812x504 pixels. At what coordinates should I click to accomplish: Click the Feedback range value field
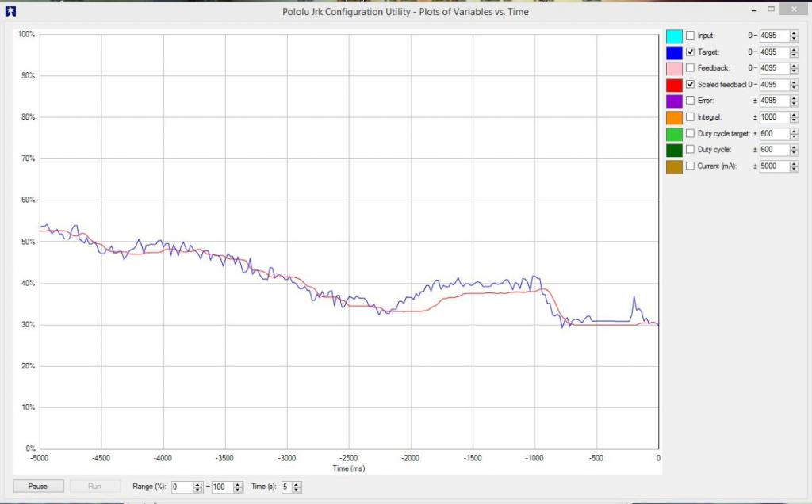[774, 68]
